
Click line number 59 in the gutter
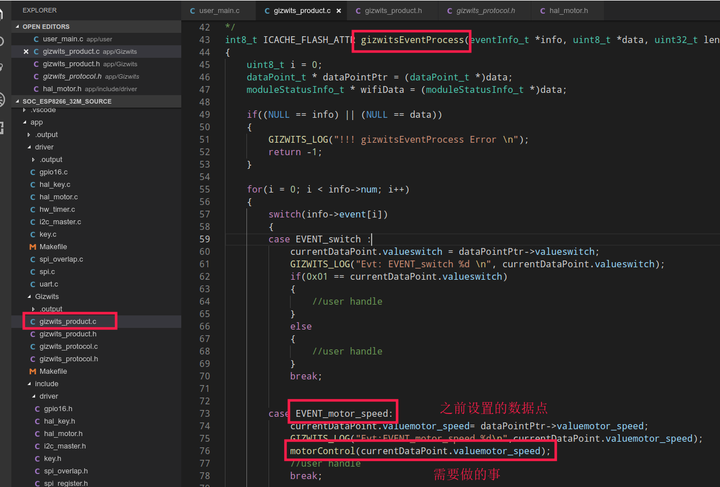pos(205,239)
